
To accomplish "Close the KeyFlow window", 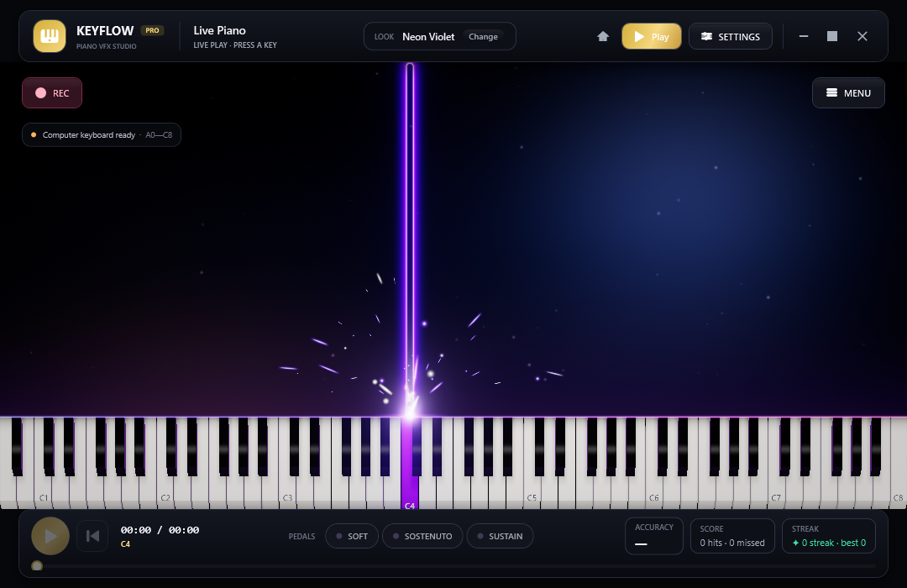I will pos(862,36).
